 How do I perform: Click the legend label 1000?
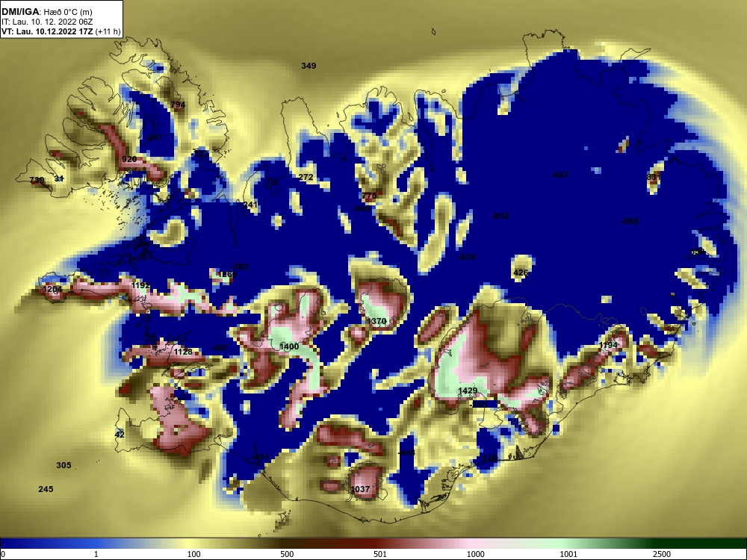476,554
